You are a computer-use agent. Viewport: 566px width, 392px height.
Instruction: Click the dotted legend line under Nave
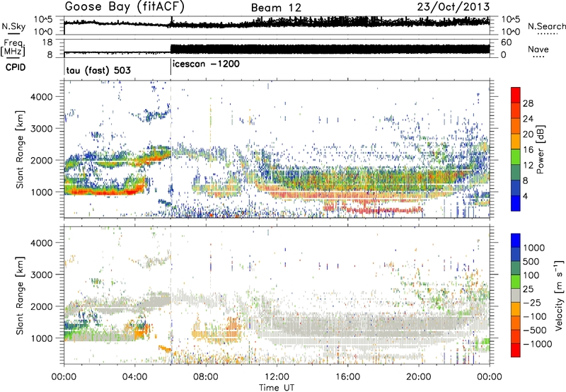tap(539, 57)
